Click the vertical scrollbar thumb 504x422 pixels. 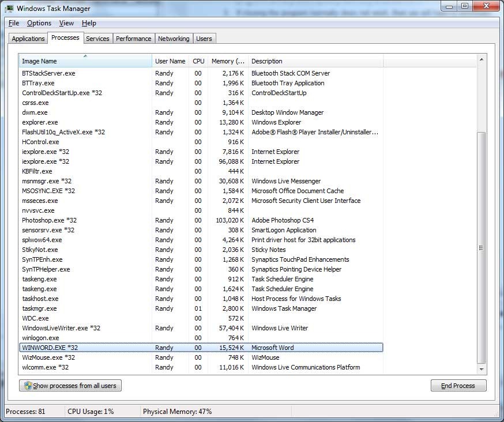[x=482, y=247]
